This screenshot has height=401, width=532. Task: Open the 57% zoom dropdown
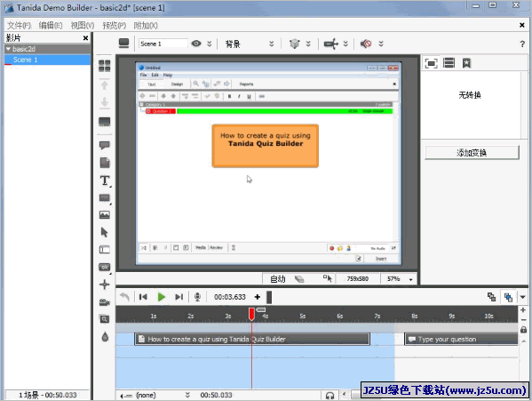(411, 279)
